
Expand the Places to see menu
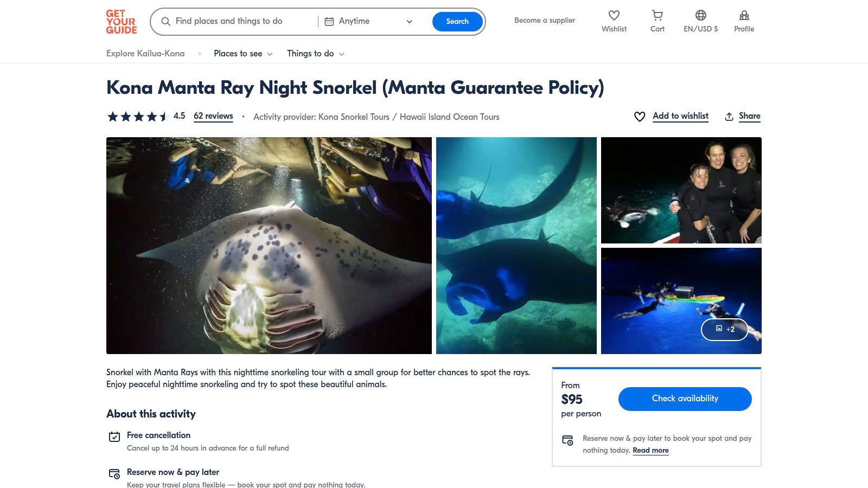tap(243, 54)
